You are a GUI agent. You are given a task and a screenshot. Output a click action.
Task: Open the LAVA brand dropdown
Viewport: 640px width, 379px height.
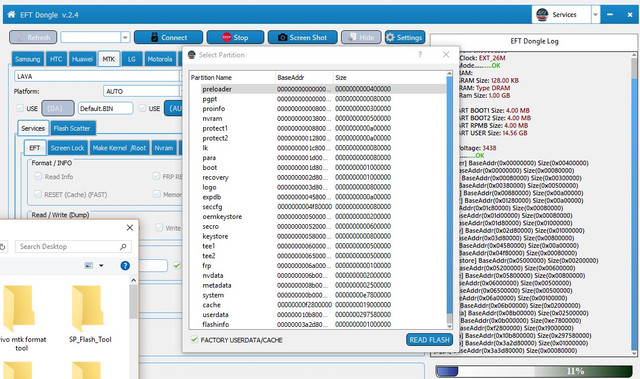[x=98, y=76]
